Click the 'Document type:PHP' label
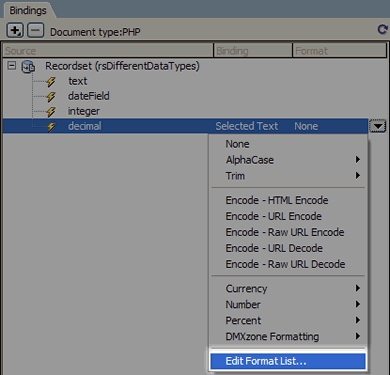The image size is (390, 375). pyautogui.click(x=95, y=32)
